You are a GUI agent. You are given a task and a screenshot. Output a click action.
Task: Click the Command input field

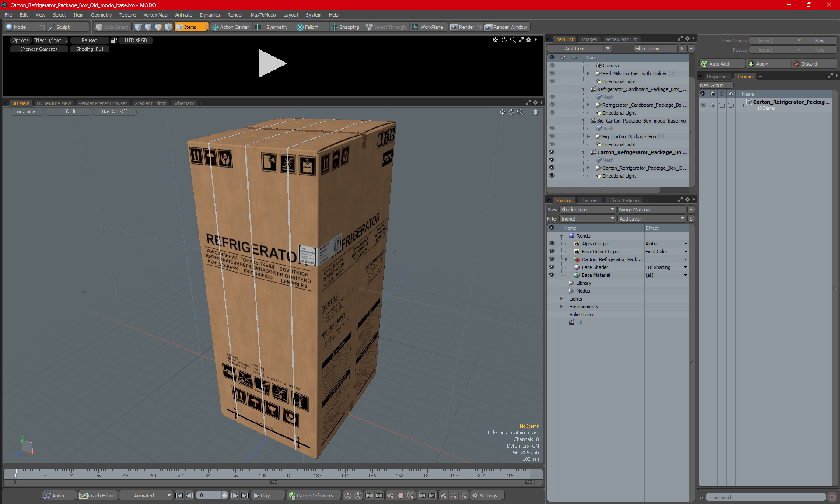click(x=766, y=497)
